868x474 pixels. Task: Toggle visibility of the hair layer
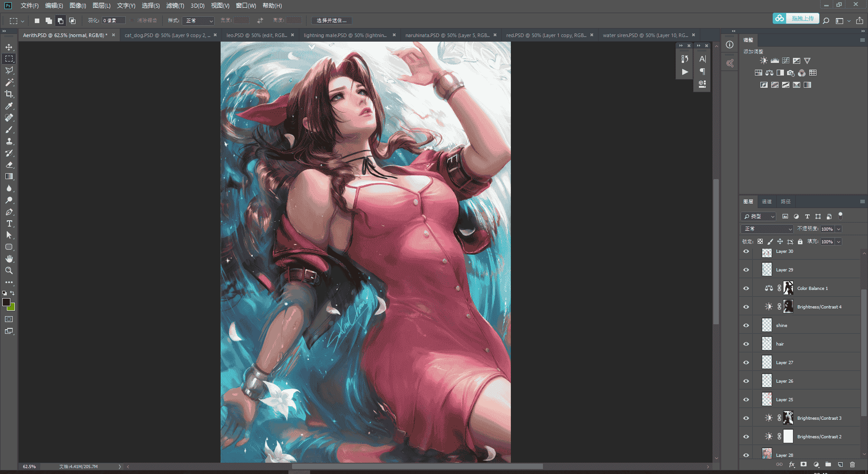[x=746, y=344]
